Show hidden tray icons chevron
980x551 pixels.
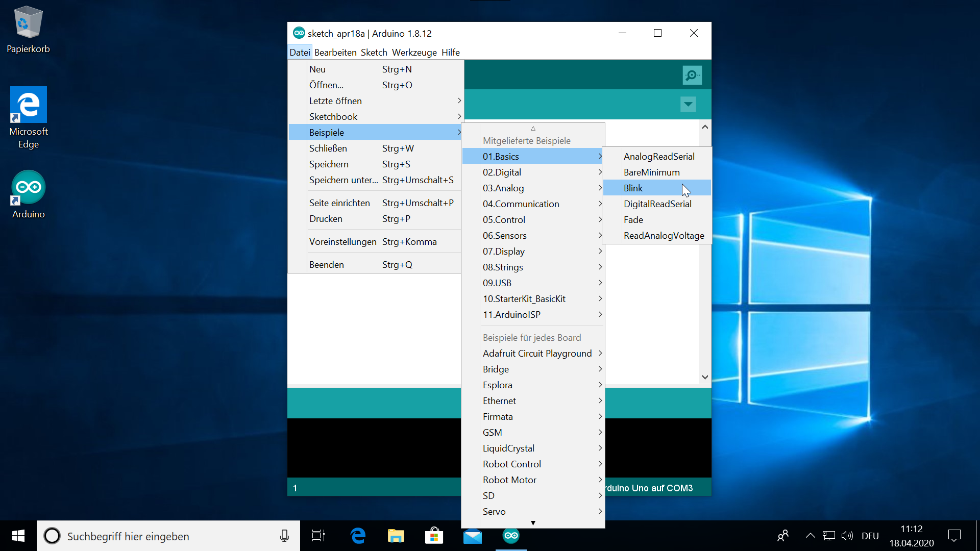pos(810,536)
